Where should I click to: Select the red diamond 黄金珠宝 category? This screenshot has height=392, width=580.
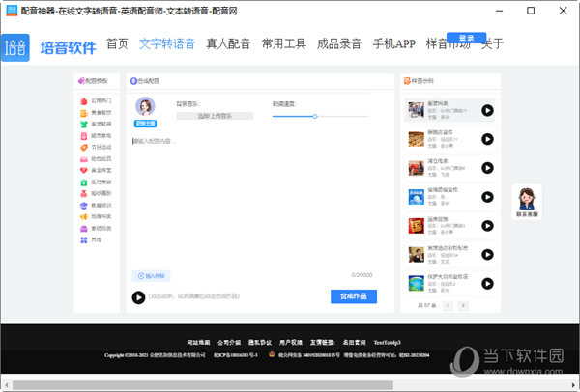coord(96,170)
